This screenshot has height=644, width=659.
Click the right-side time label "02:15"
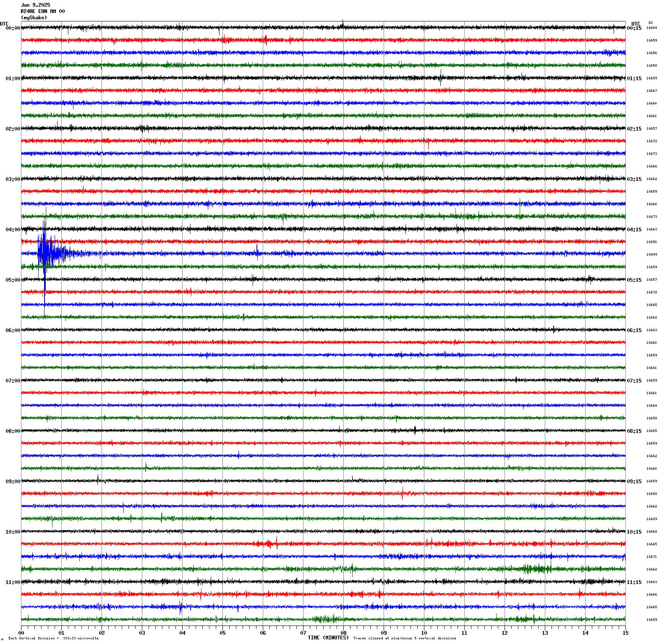(634, 129)
